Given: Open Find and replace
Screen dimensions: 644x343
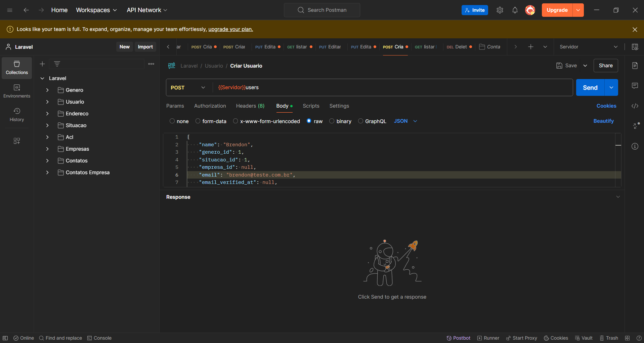Looking at the screenshot, I should click(x=60, y=338).
